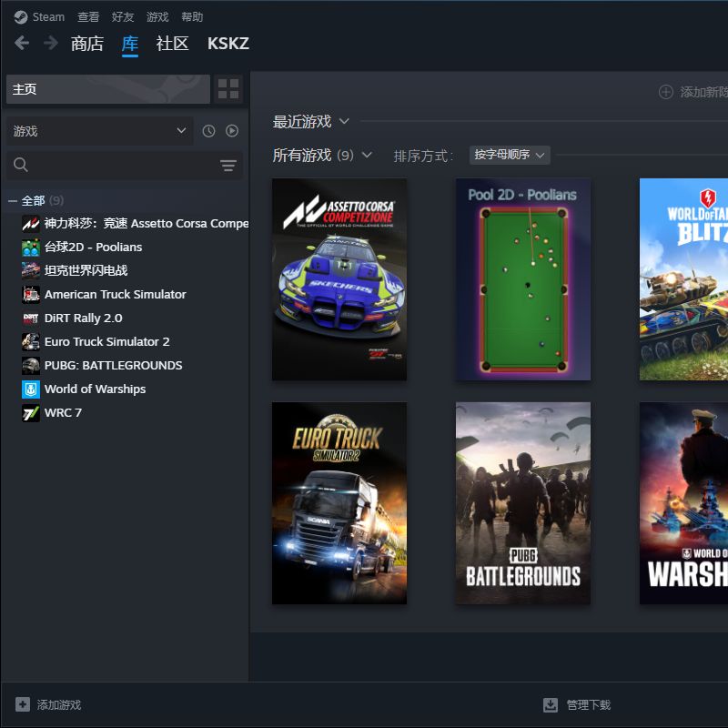
Task: Open World of Tanks Blitz cover art
Action: pyautogui.click(x=683, y=279)
